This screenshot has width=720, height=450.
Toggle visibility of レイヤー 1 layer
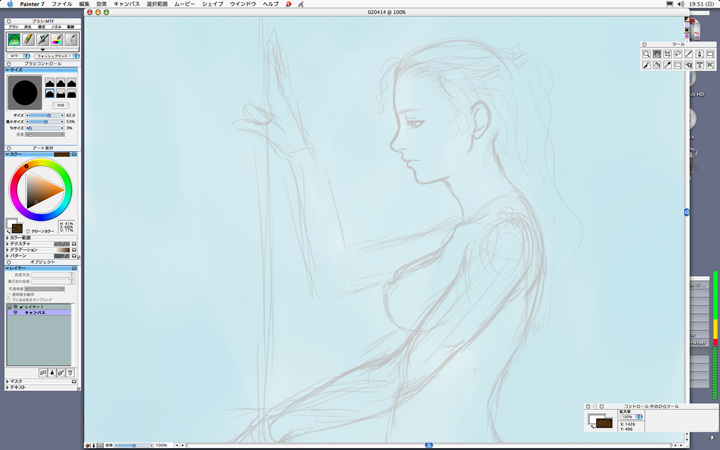pyautogui.click(x=15, y=306)
